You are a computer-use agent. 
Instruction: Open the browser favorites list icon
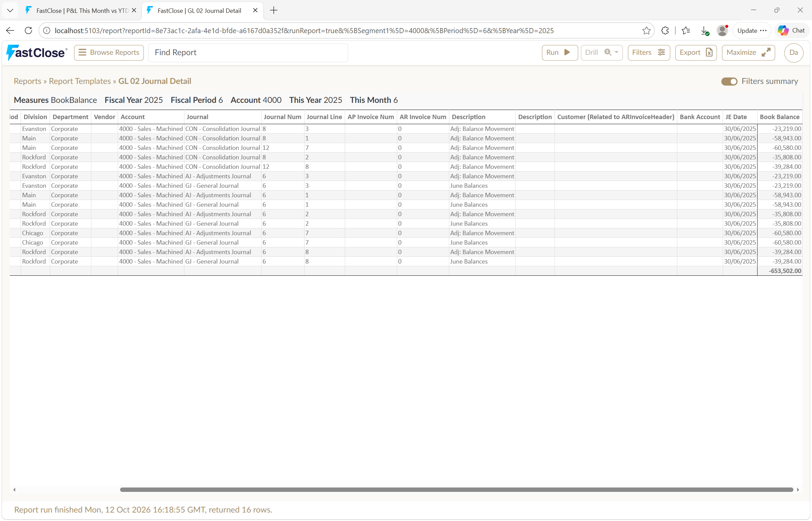686,30
